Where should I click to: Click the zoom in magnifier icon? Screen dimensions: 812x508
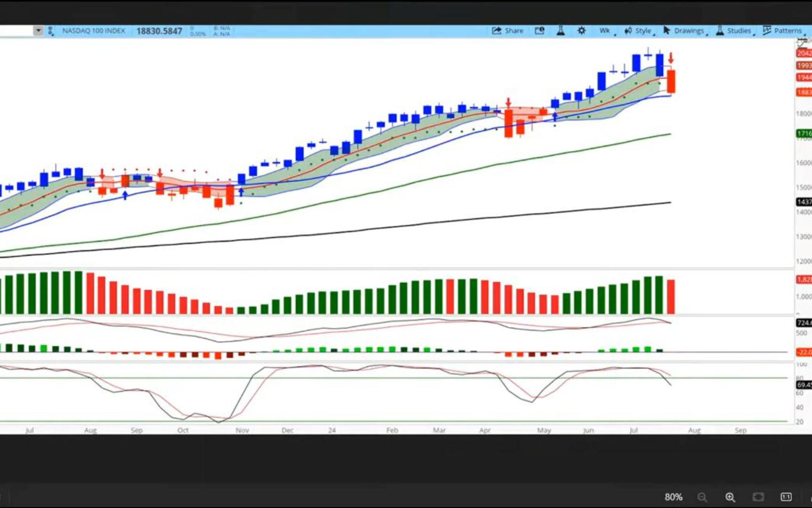coord(730,497)
